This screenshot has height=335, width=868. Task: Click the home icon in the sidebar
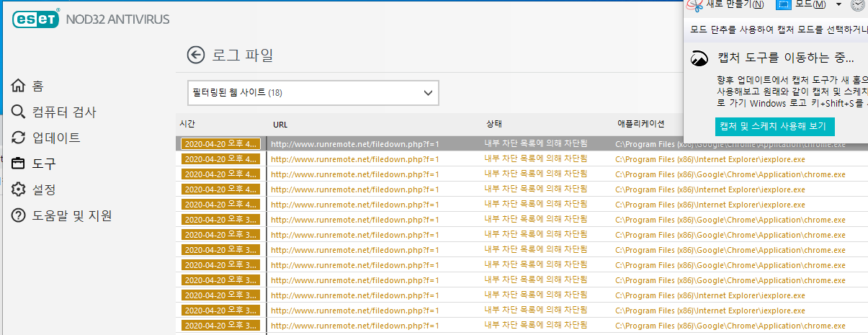point(19,86)
